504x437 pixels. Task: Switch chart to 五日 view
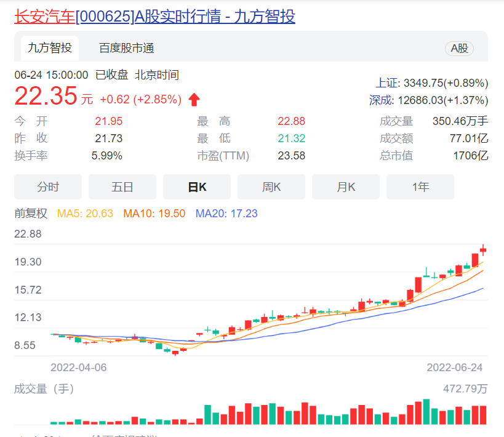[x=122, y=187]
